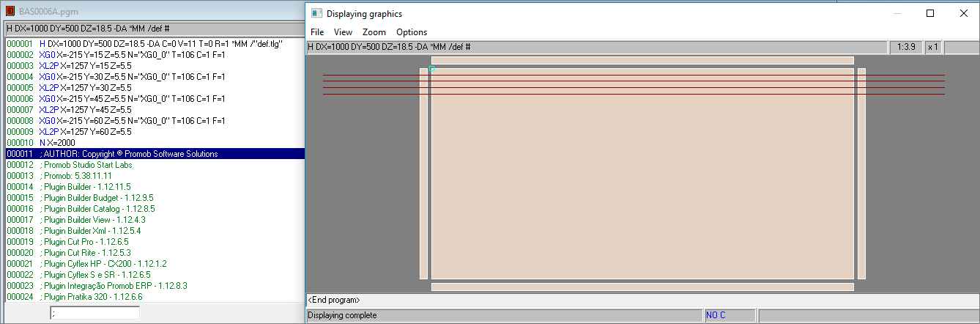Select line Plugin Integração Promob ERP

coord(155,286)
